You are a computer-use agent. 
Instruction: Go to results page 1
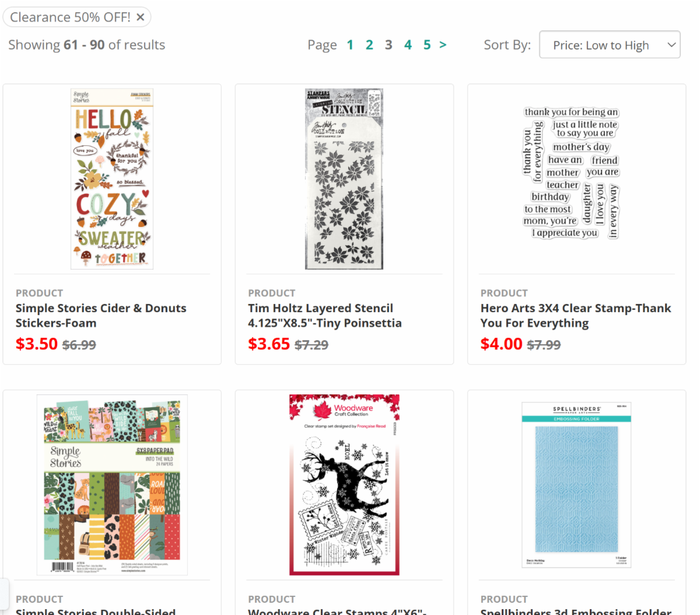point(350,45)
